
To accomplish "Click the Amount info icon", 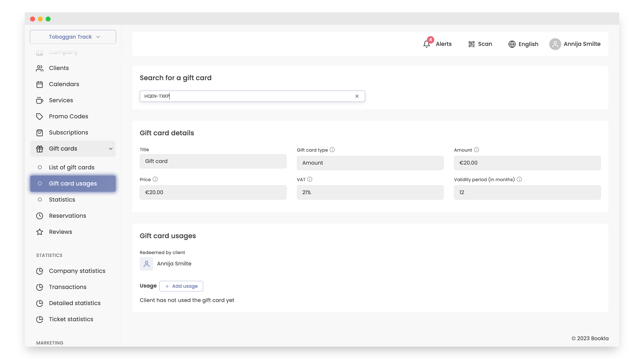I will [477, 150].
